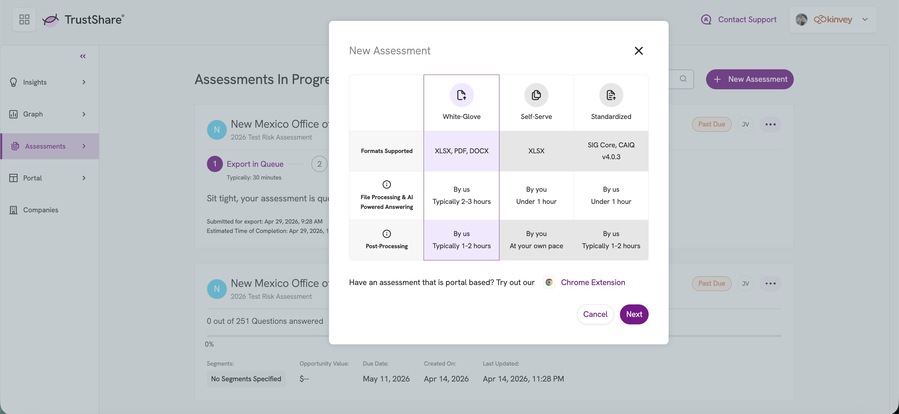The image size is (899, 414).
Task: Click Past Due badge on the 251 Questions card
Action: pos(712,283)
